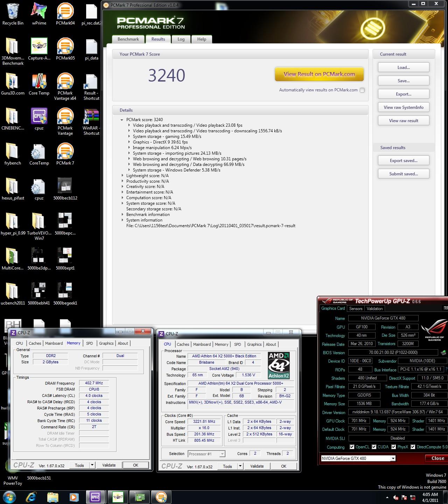
Task: Open Windows Media Player taskbar icon
Action: 74,497
